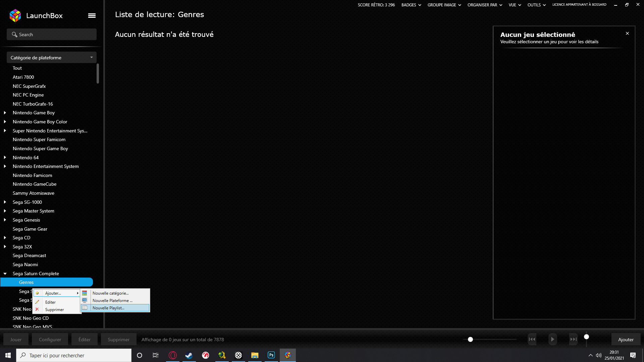The height and width of the screenshot is (362, 644).
Task: Open the Catégorie de plateforme dropdown
Action: click(x=52, y=58)
